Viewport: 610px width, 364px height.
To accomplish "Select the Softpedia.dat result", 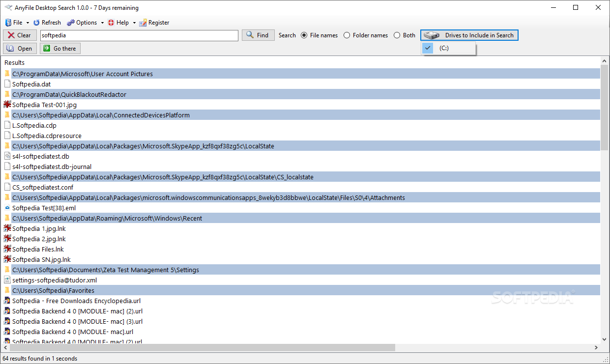I will [31, 84].
